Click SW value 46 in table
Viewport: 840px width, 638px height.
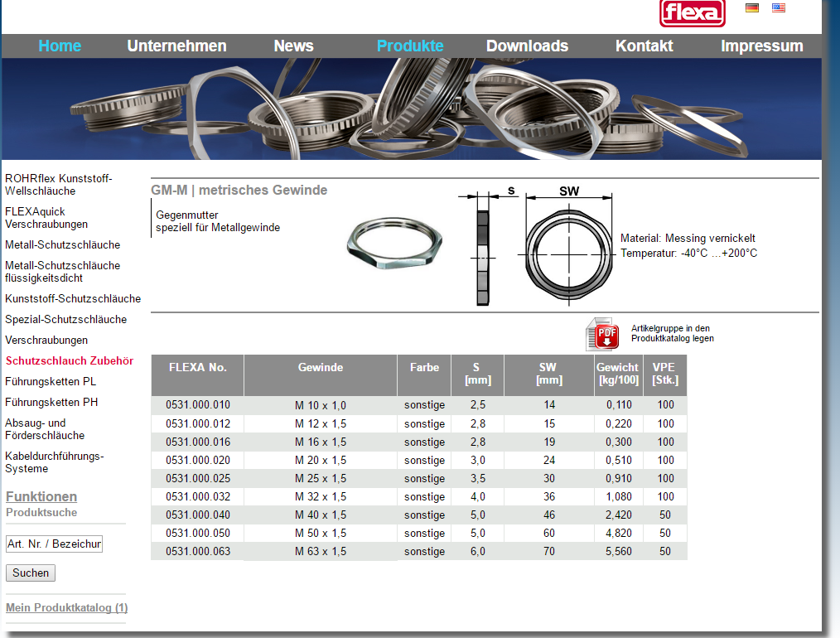click(549, 515)
